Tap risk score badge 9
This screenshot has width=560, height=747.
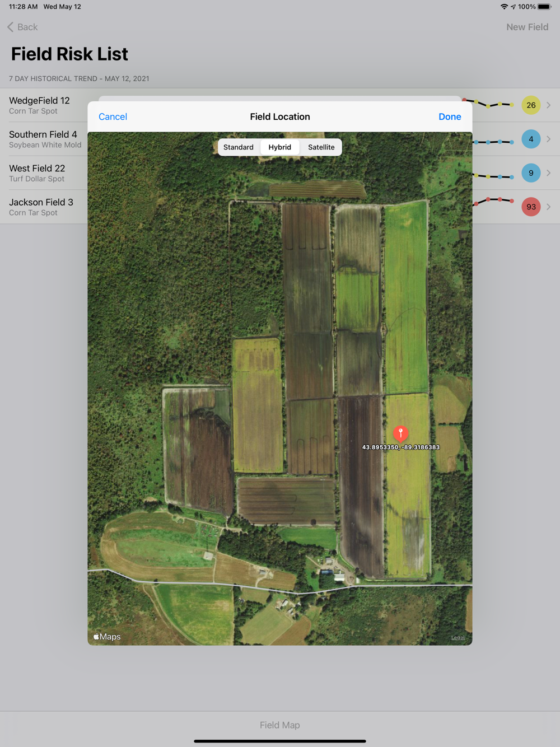[x=531, y=173]
